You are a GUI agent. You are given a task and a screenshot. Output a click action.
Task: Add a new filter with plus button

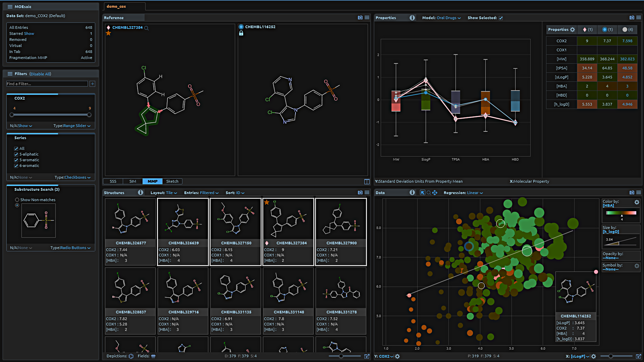click(93, 84)
